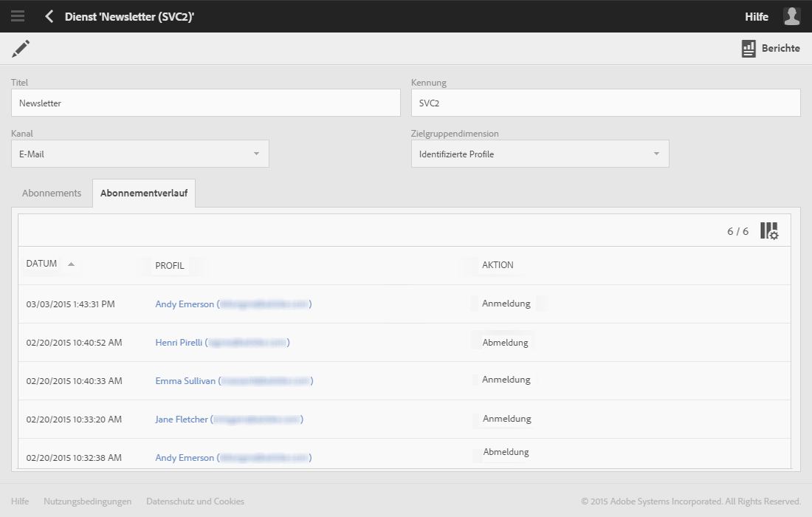Expand the Zielgruppendimension dropdown
This screenshot has height=517, width=812.
pos(656,154)
